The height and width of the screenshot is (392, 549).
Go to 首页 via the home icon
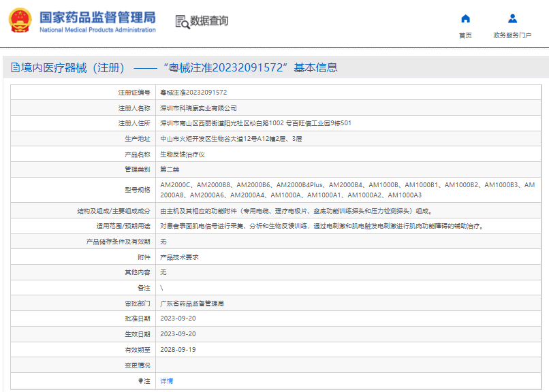pyautogui.click(x=465, y=18)
